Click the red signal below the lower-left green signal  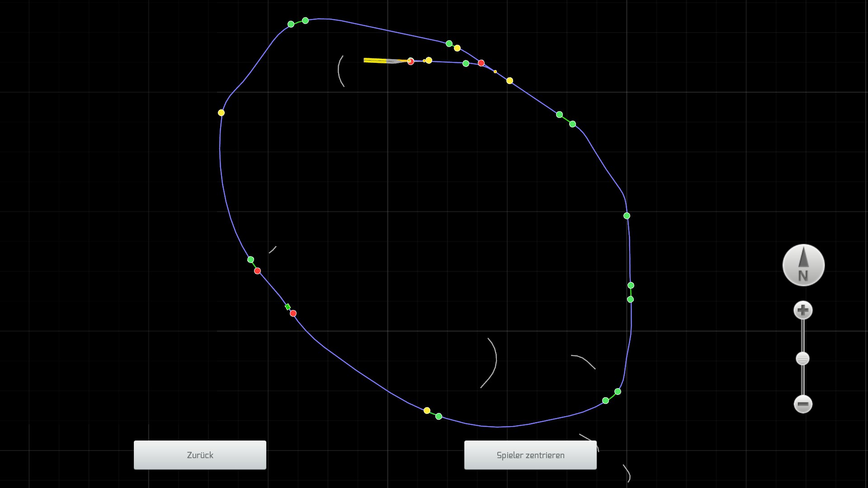(257, 271)
